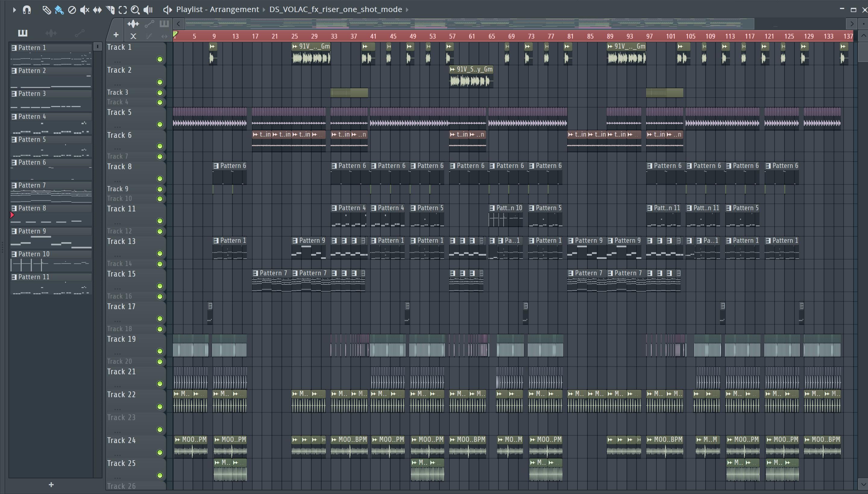Click the timeline scroll left arrow
Image resolution: width=868 pixels, height=494 pixels.
point(178,24)
